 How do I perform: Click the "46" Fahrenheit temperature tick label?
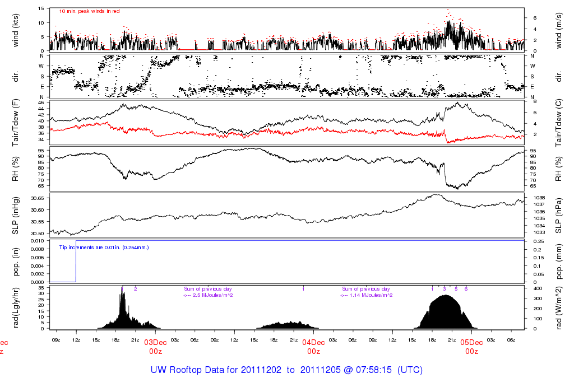[41, 102]
